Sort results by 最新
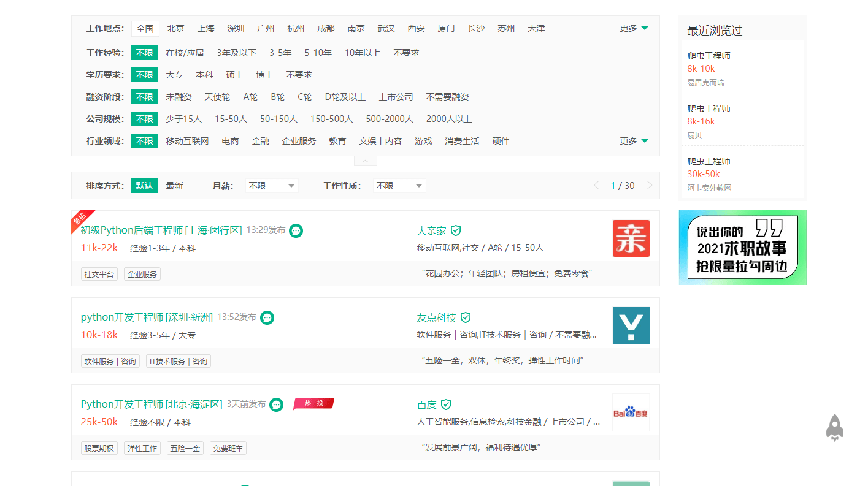868x486 pixels. point(174,186)
